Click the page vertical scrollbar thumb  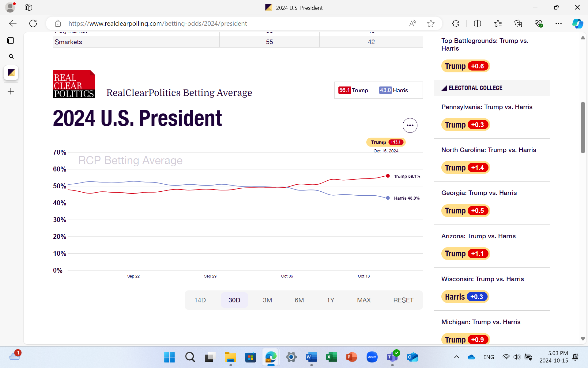point(583,127)
